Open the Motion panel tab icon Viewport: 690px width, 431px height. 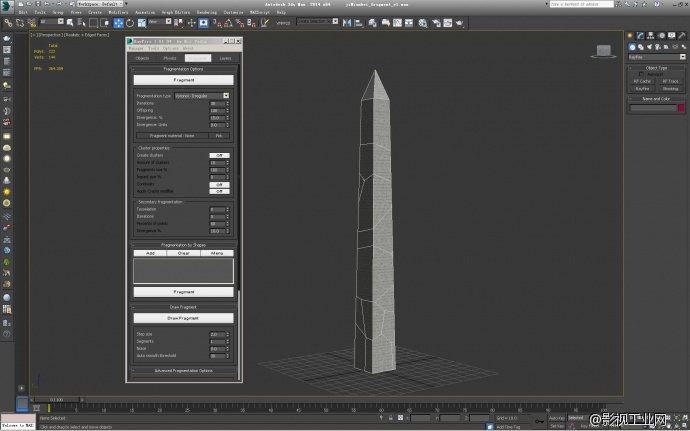pos(661,36)
